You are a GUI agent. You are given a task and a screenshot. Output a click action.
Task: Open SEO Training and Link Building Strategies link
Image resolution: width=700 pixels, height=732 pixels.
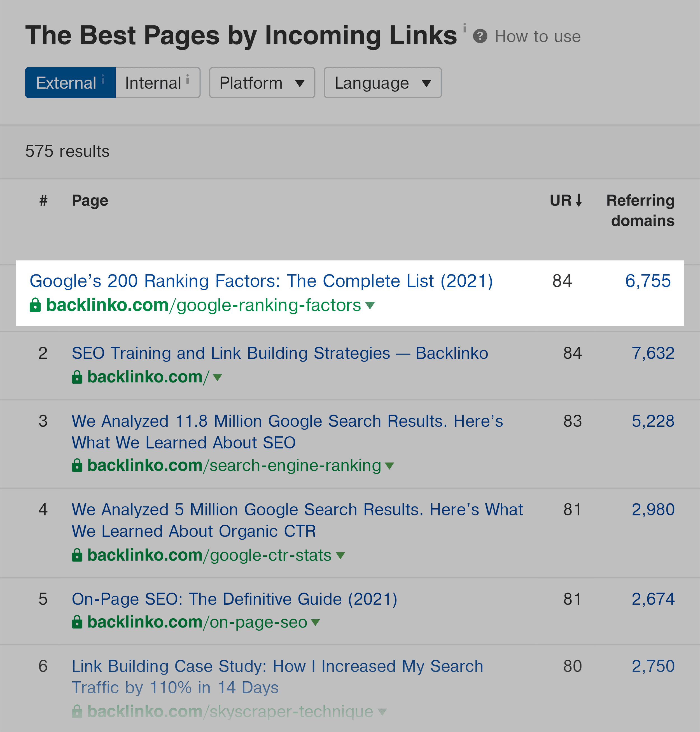pos(280,353)
